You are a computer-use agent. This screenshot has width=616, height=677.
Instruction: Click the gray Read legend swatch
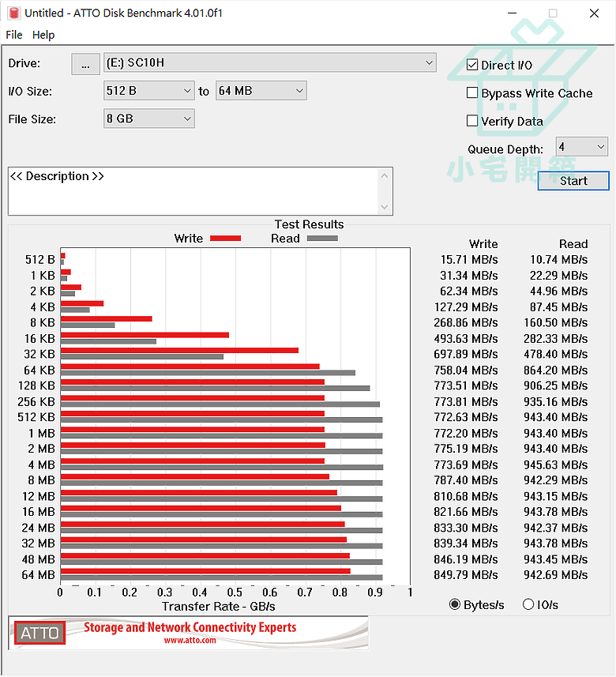tap(322, 239)
